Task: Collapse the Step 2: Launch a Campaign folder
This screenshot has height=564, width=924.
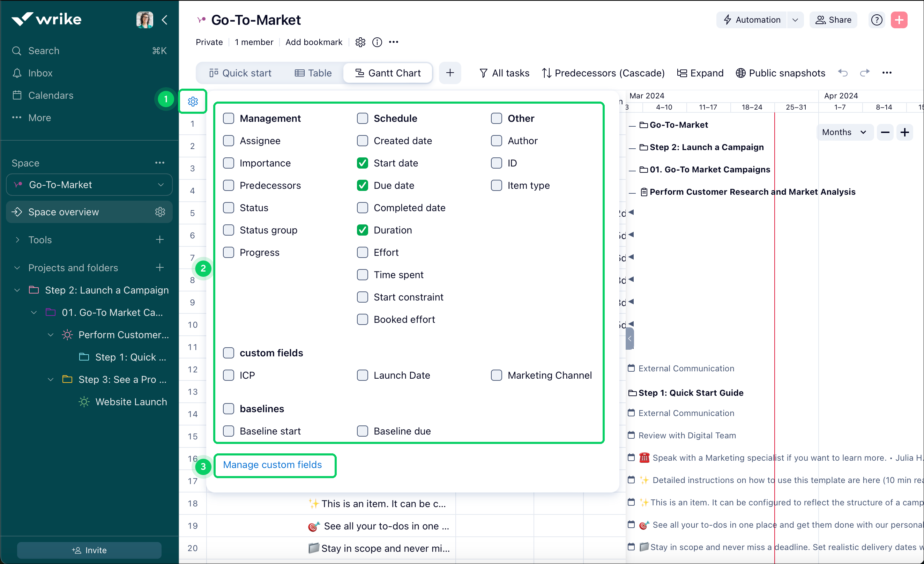Action: [16, 290]
